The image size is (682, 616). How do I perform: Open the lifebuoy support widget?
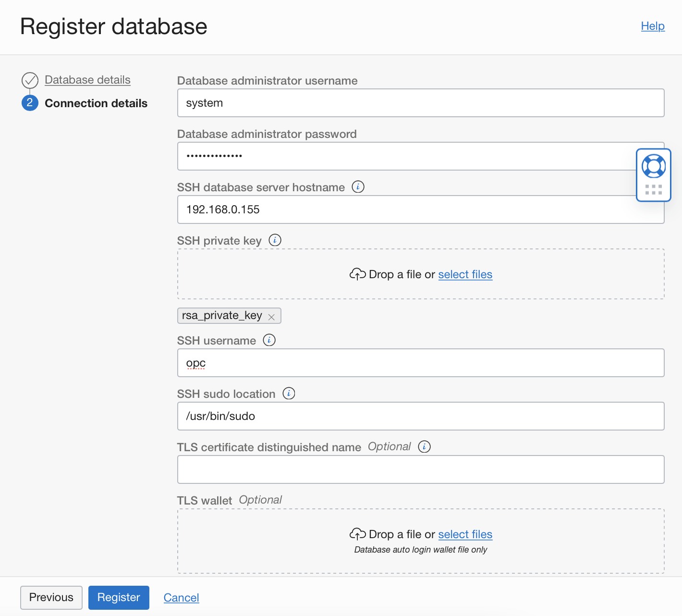pos(653,167)
